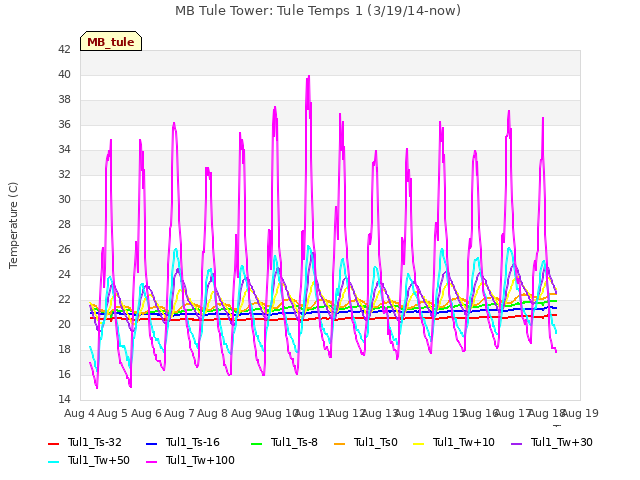Viewport: 640px width, 480px height.
Task: Select the Tul1_Ts-32 legend label
Action: pos(95,442)
